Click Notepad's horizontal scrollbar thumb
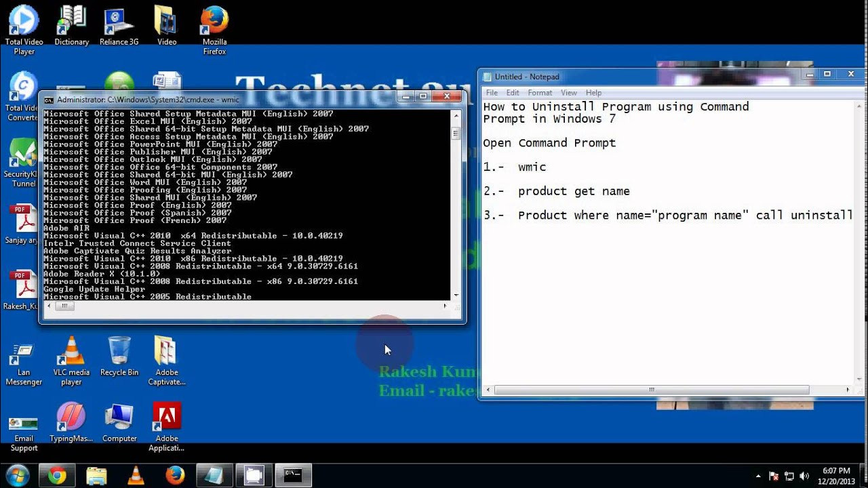 [x=652, y=390]
